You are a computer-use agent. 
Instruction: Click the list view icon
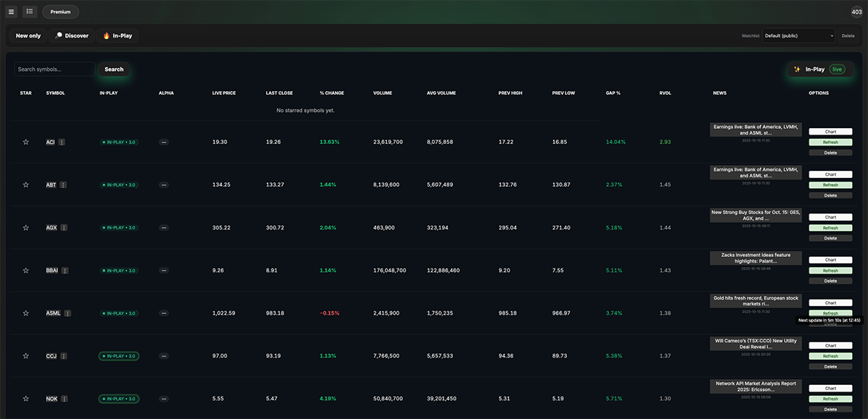[x=29, y=12]
